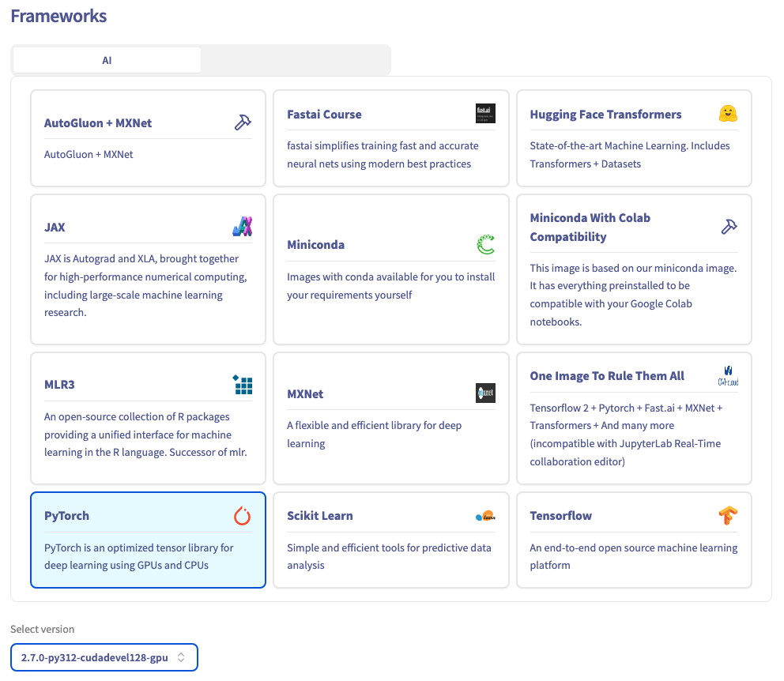The image size is (784, 681).
Task: Click the MXNet logo icon
Action: click(x=485, y=393)
